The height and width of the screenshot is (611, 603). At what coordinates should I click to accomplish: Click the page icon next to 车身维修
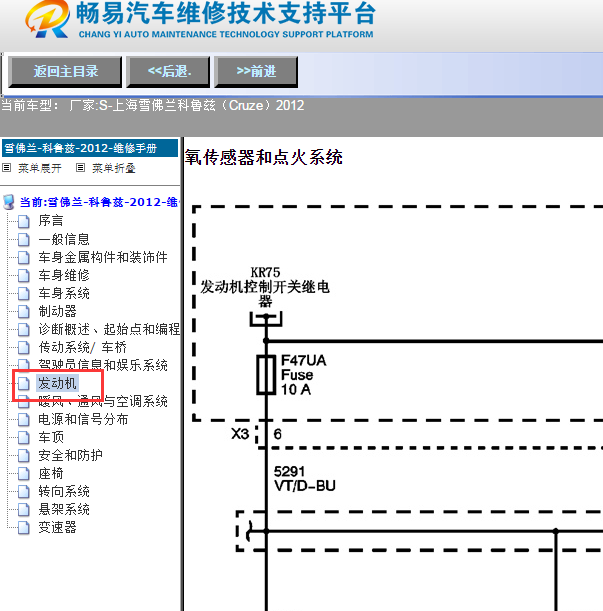(x=24, y=275)
